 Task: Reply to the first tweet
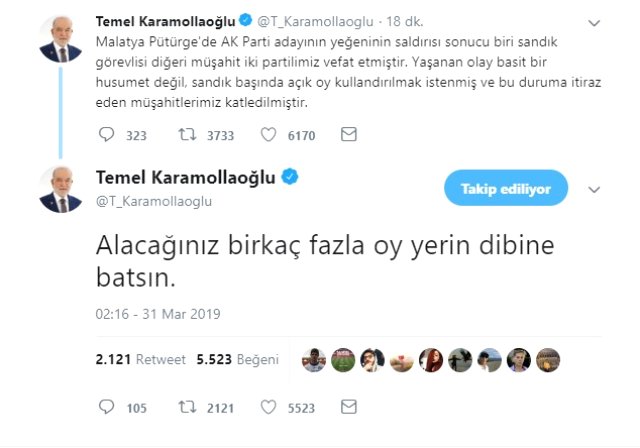click(108, 133)
